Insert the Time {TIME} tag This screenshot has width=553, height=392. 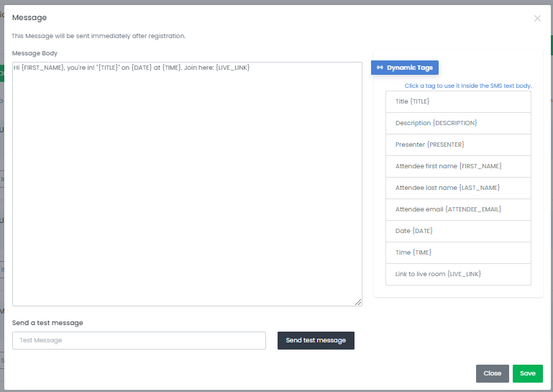458,252
